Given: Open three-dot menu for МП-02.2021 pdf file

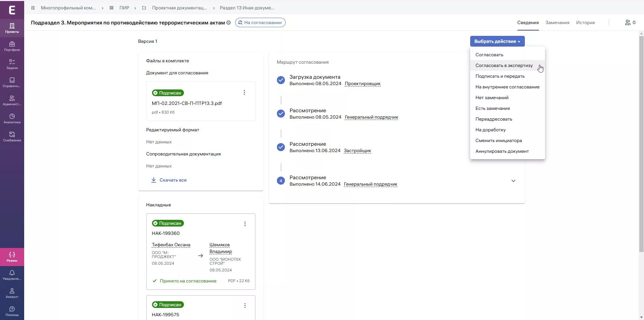Looking at the screenshot, I should [244, 93].
